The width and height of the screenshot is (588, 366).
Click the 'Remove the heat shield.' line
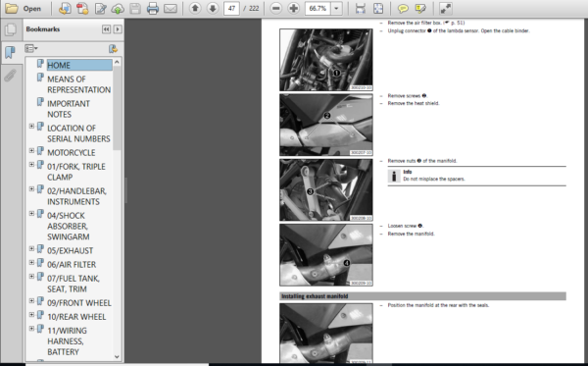click(414, 103)
